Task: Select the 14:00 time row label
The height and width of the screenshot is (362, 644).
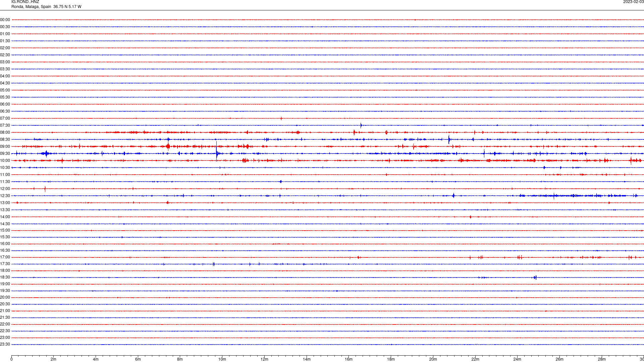Action: 5,217
